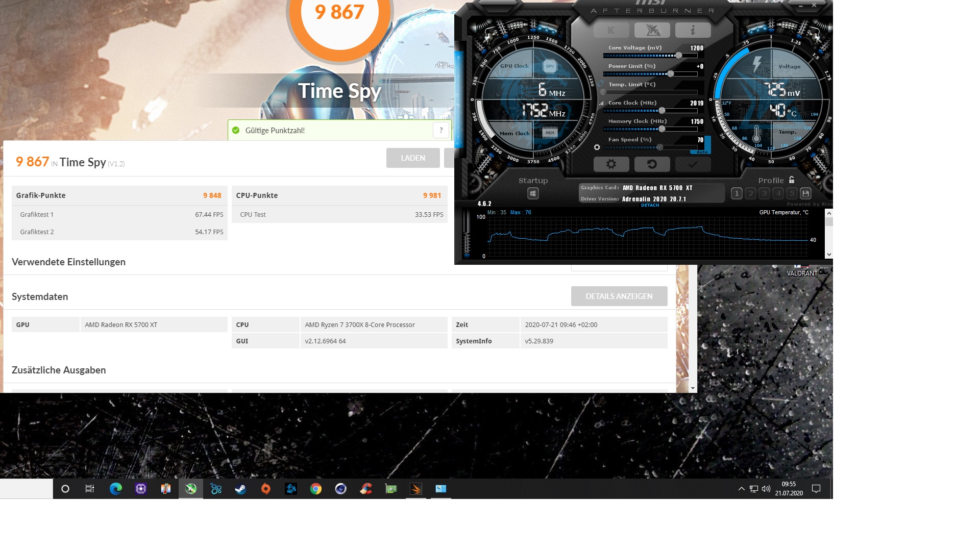Open fan speed settings gear icon

597,147
